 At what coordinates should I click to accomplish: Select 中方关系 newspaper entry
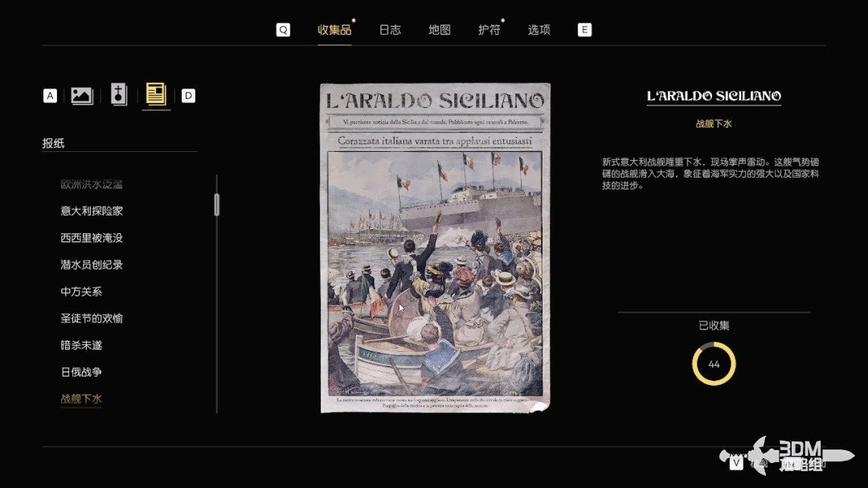click(81, 291)
